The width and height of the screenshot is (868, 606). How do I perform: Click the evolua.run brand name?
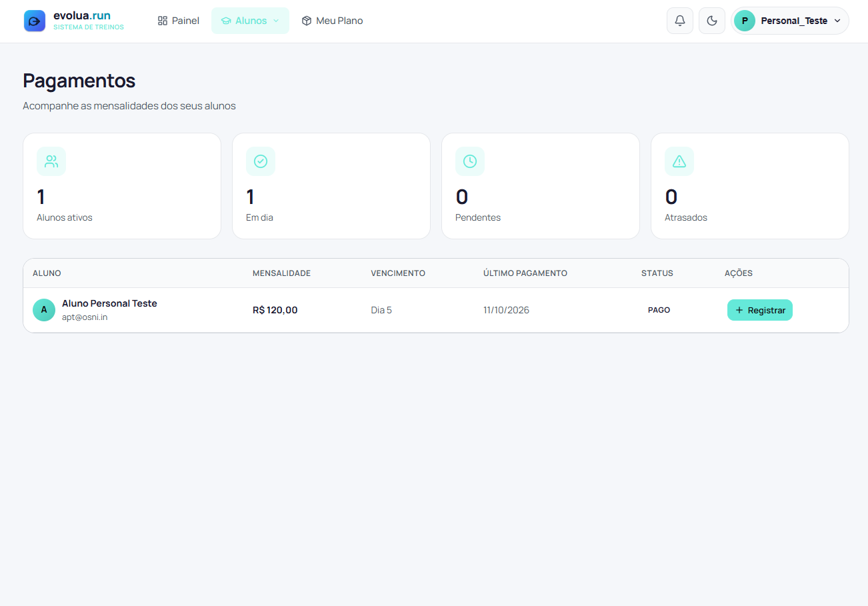(82, 15)
